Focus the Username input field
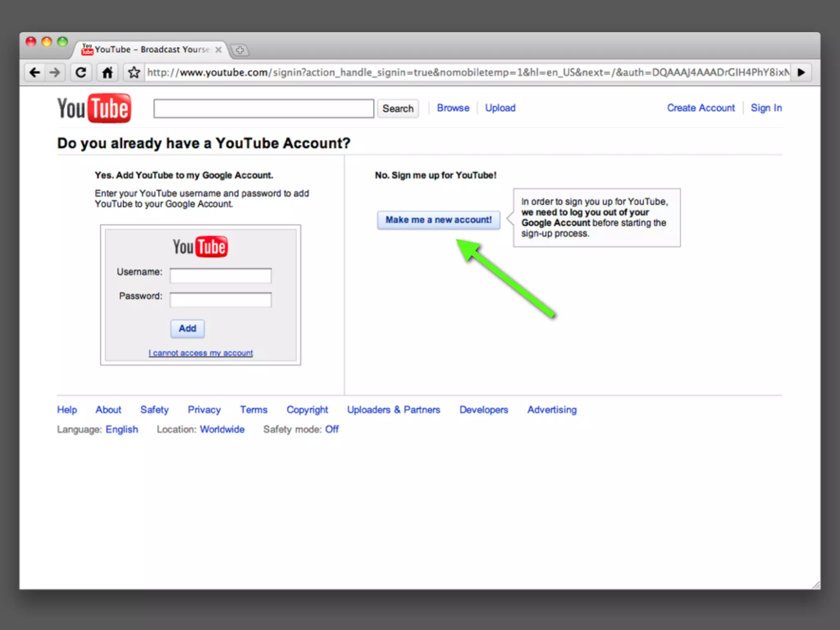Screen dimensions: 840x630 point(220,276)
